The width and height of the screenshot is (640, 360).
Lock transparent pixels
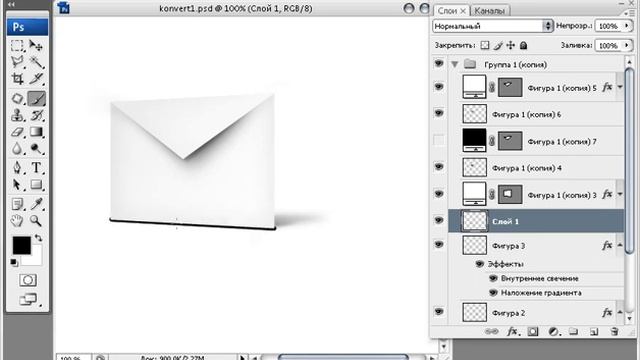click(x=484, y=45)
